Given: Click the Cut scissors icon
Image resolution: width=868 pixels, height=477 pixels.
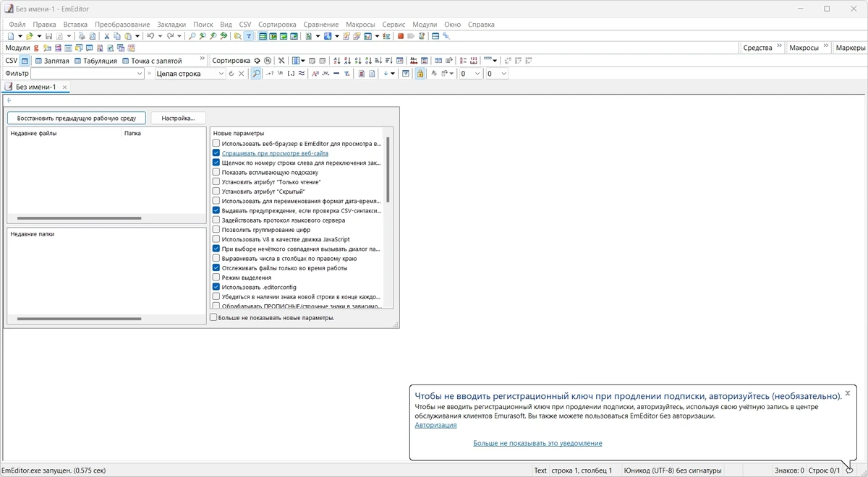Looking at the screenshot, I should tap(107, 35).
